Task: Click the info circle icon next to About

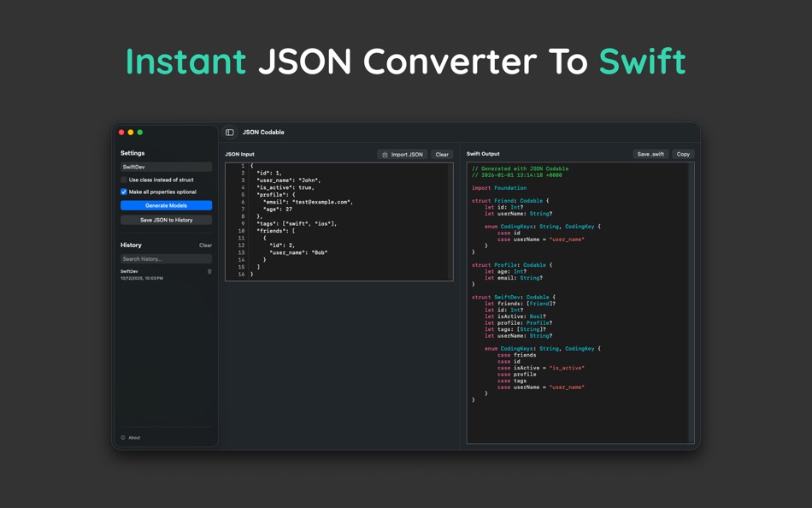Action: click(x=123, y=438)
